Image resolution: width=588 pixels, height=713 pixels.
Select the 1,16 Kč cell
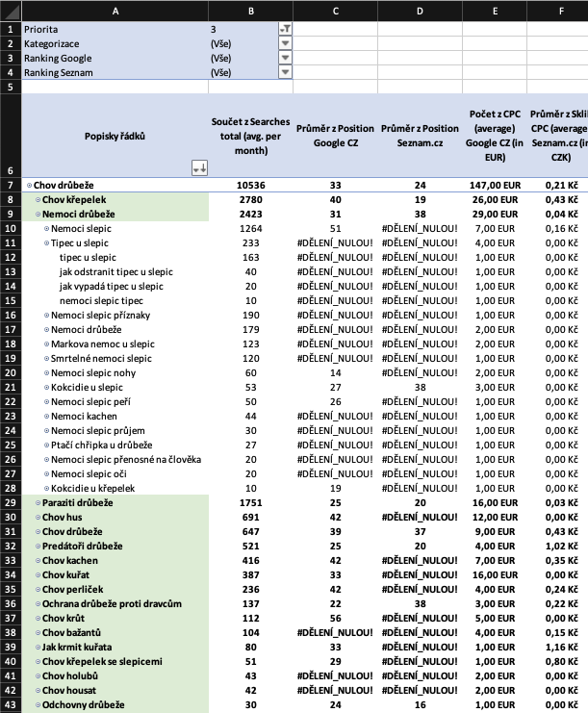[561, 647]
